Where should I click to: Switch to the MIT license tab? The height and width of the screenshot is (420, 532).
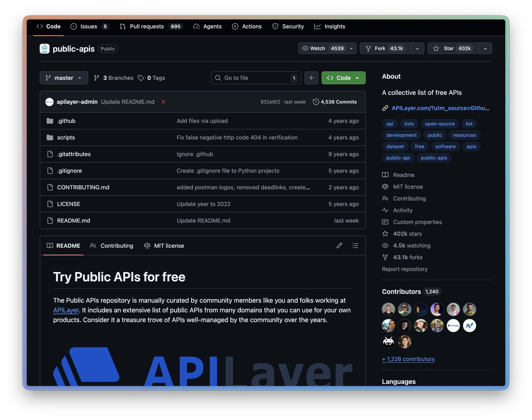[x=164, y=246]
